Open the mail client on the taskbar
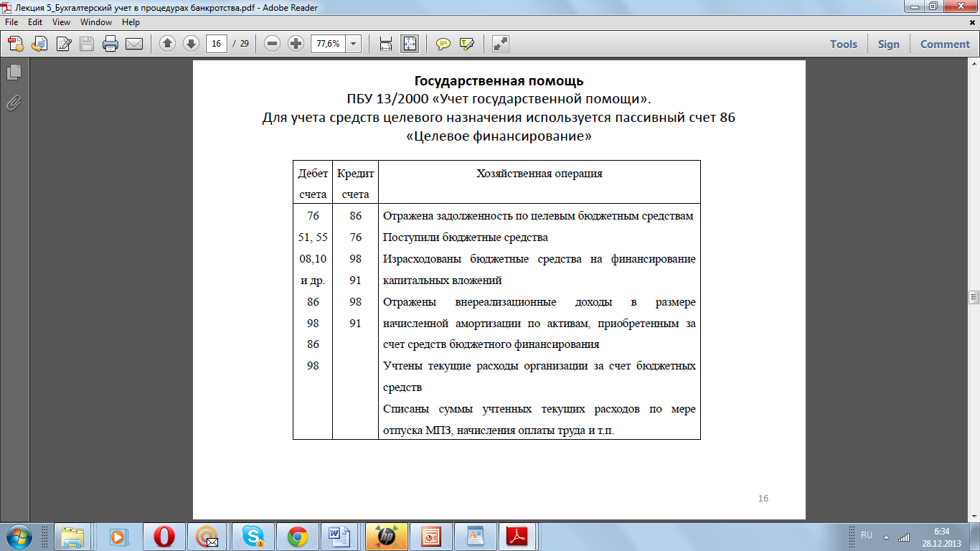Image resolution: width=980 pixels, height=551 pixels. tap(209, 536)
